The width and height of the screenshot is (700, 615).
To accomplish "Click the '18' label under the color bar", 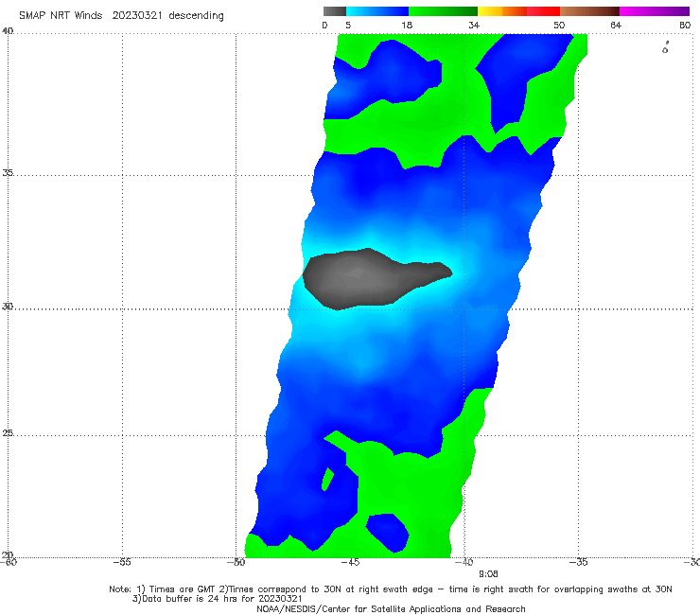I will pyautogui.click(x=407, y=25).
